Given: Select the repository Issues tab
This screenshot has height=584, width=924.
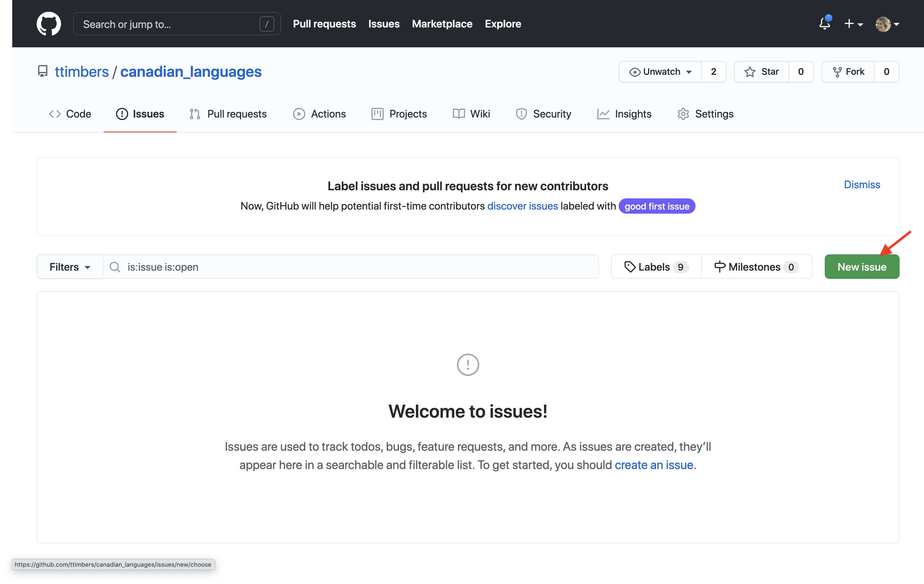Looking at the screenshot, I should click(140, 114).
